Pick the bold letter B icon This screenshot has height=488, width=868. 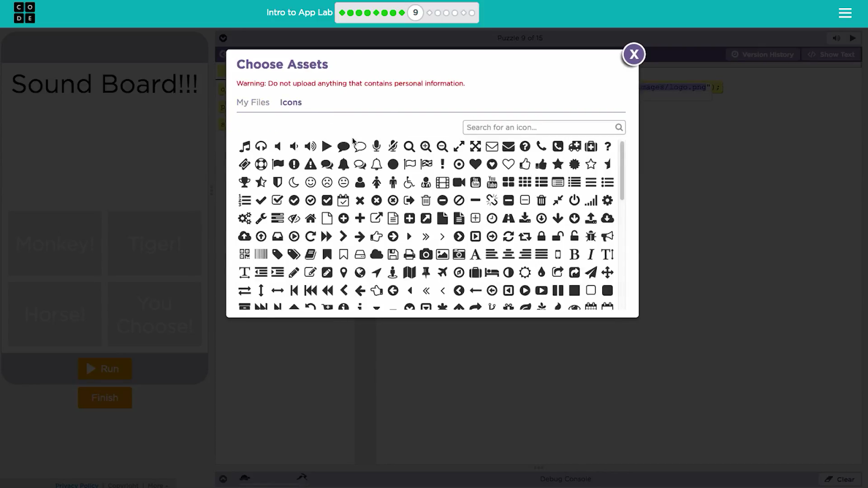[x=575, y=254]
